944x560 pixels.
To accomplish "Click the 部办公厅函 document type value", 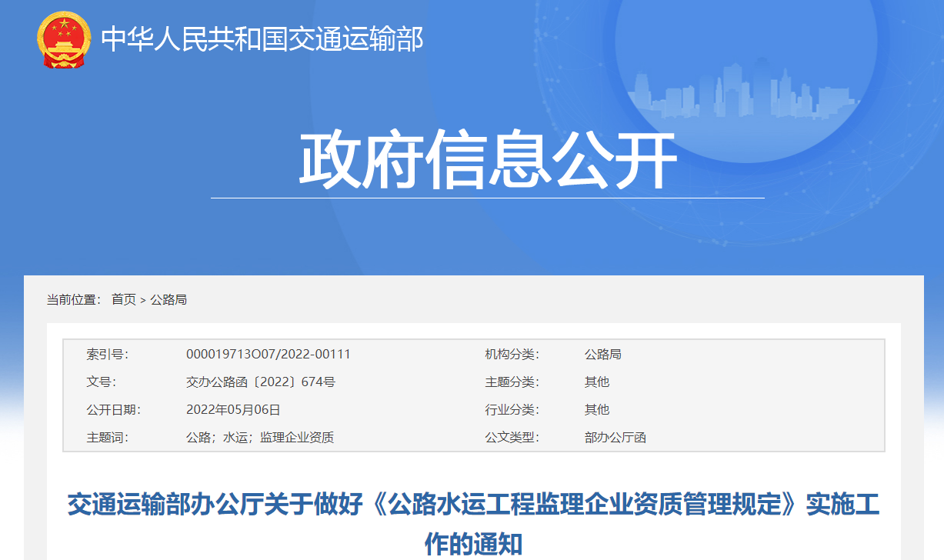I will (615, 438).
